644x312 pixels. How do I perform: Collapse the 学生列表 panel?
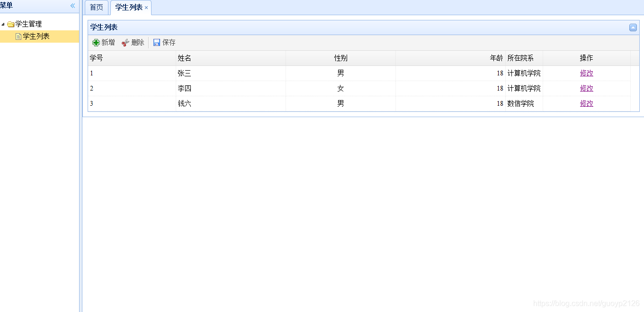(633, 28)
